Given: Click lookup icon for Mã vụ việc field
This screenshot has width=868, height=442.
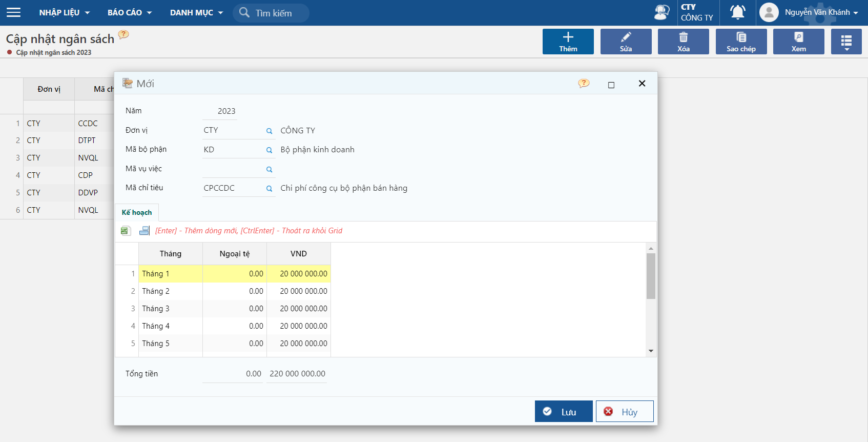Looking at the screenshot, I should tap(269, 170).
